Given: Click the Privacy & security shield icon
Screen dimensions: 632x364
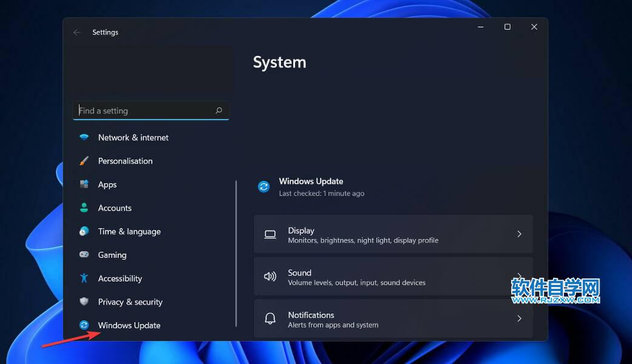Looking at the screenshot, I should [x=84, y=301].
